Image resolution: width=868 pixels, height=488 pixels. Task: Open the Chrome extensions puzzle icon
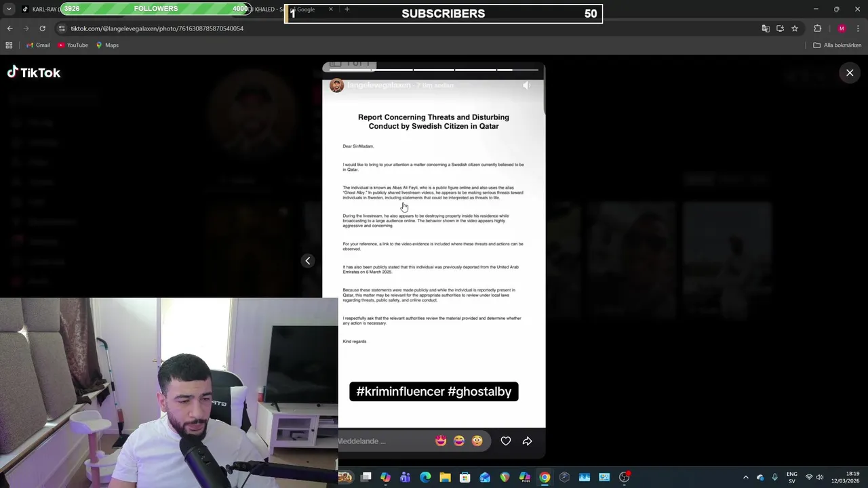coord(817,28)
